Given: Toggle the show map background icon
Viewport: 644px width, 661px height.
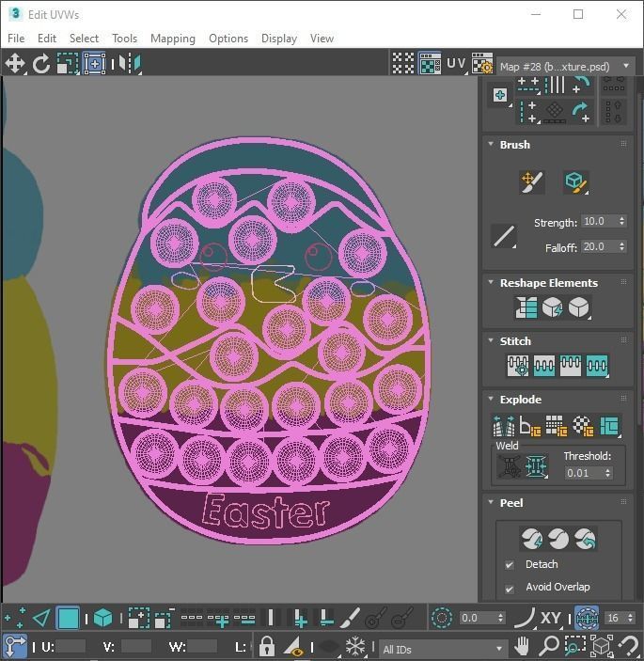Looking at the screenshot, I should tap(430, 64).
